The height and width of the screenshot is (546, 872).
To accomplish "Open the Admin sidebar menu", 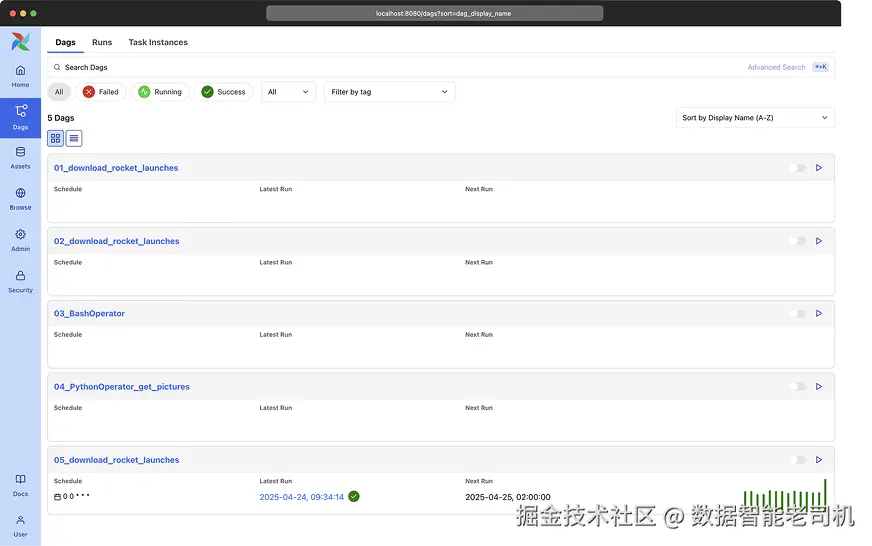I will (x=20, y=240).
